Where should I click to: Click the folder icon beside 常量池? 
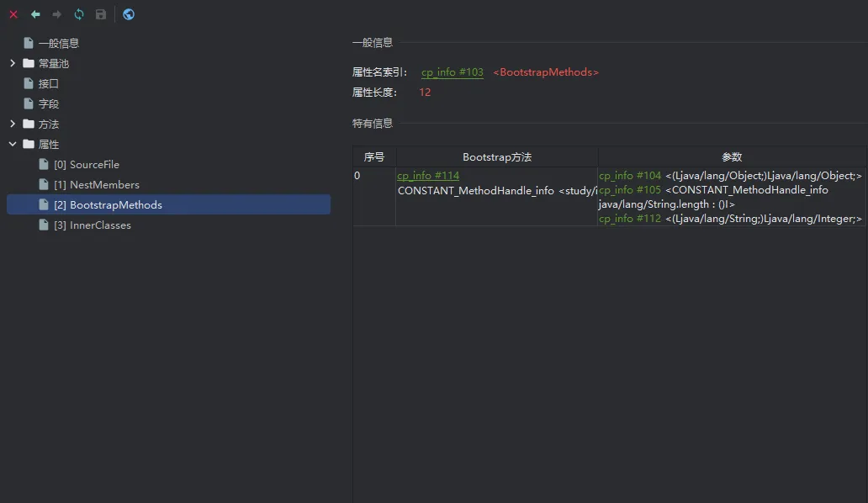(x=29, y=63)
